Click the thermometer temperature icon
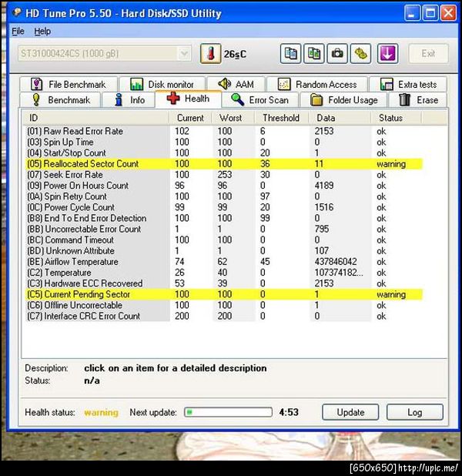The width and height of the screenshot is (462, 476). pyautogui.click(x=210, y=54)
